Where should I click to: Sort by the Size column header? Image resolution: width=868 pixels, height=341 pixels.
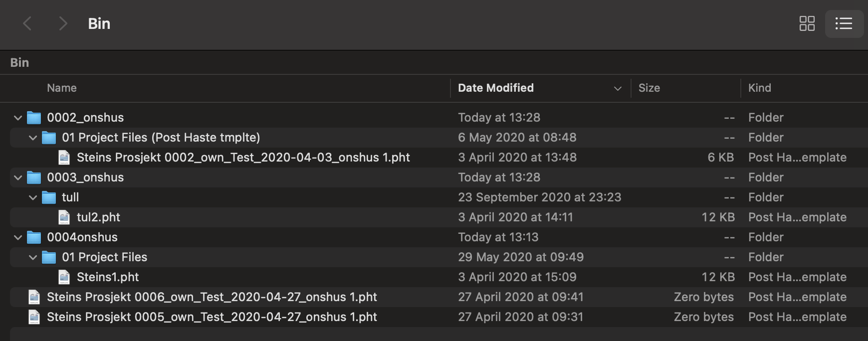649,88
